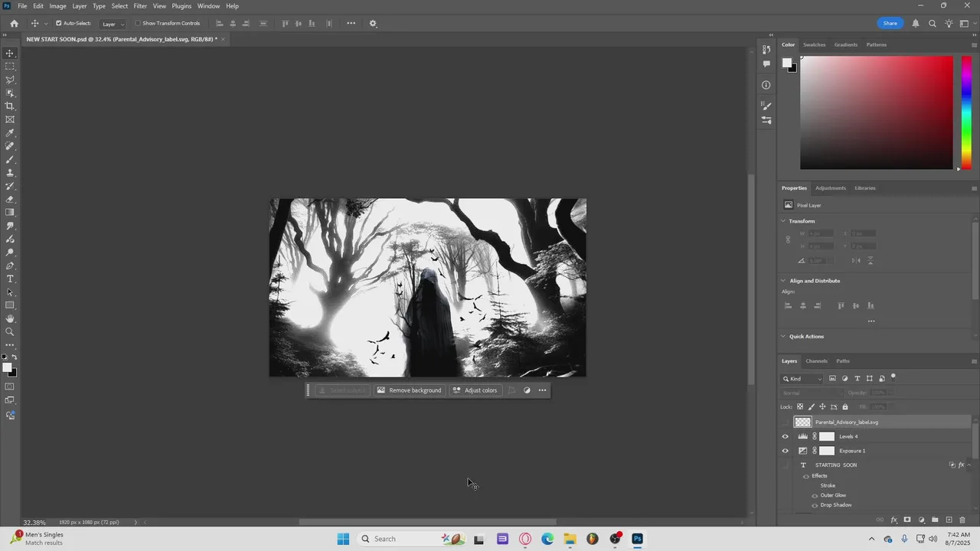Add a layer mask icon
Screen dimensions: 980x551
click(907, 520)
